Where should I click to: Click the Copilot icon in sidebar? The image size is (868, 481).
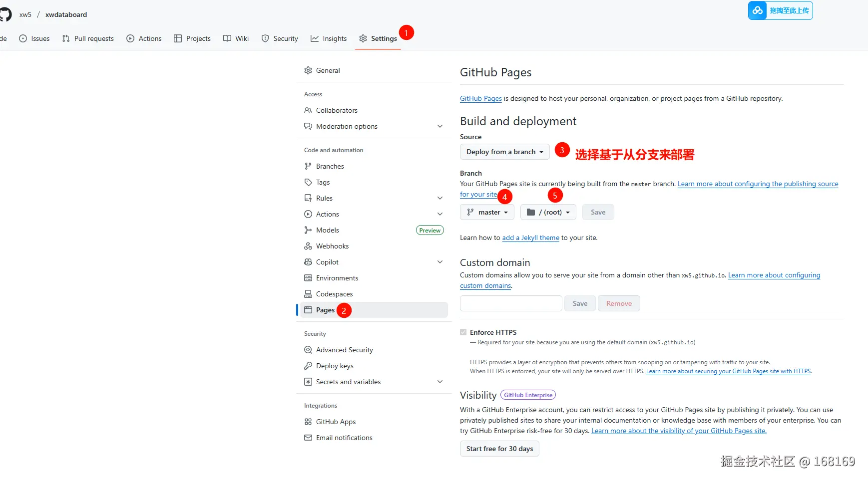pyautogui.click(x=308, y=262)
